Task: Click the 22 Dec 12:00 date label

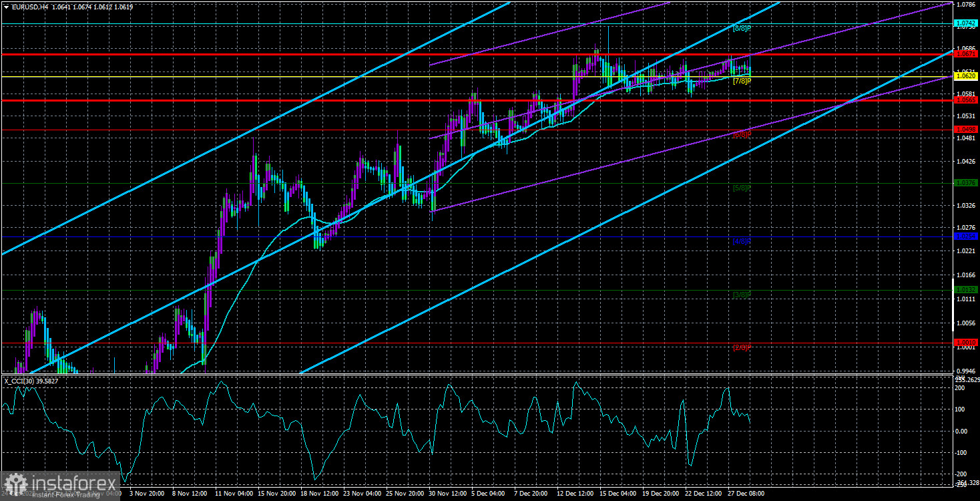Action: coord(702,494)
